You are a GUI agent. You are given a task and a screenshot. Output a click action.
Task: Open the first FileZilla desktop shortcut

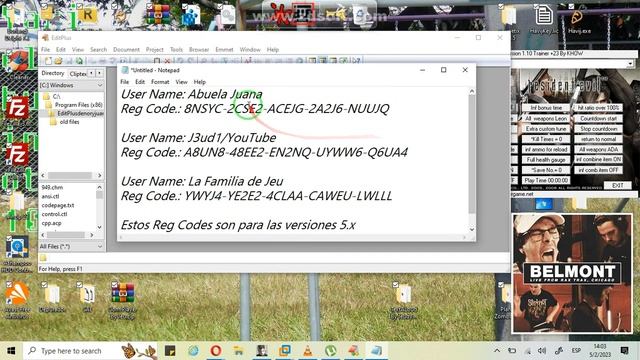coord(17,108)
